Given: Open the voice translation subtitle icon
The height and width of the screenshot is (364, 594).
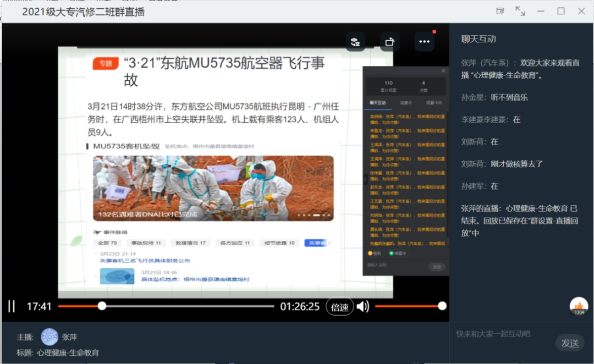Looking at the screenshot, I should point(355,42).
